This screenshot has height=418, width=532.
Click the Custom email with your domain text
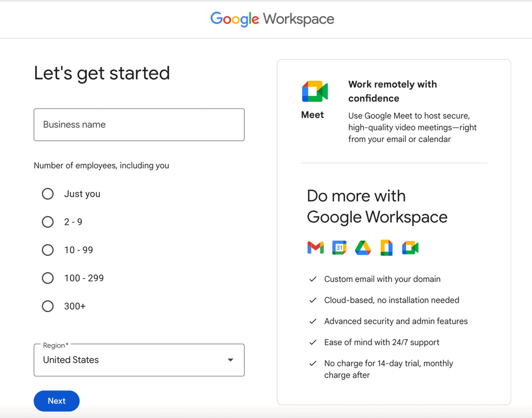coord(383,279)
